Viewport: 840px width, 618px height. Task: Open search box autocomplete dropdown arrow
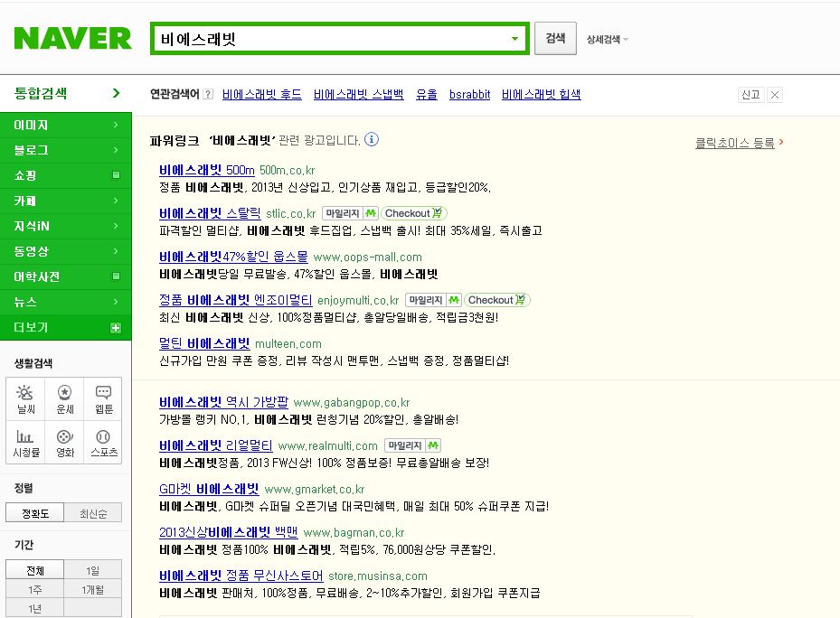(x=514, y=39)
